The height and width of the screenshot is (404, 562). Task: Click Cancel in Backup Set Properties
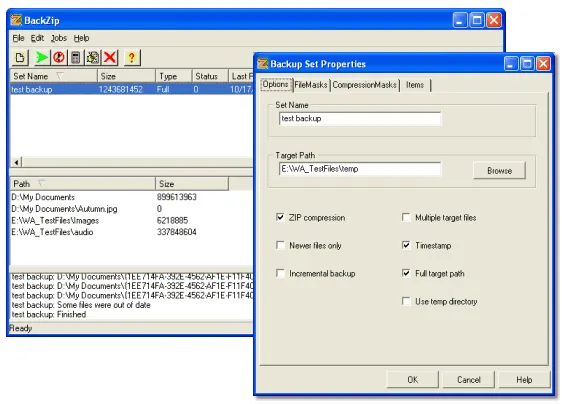[x=469, y=380]
